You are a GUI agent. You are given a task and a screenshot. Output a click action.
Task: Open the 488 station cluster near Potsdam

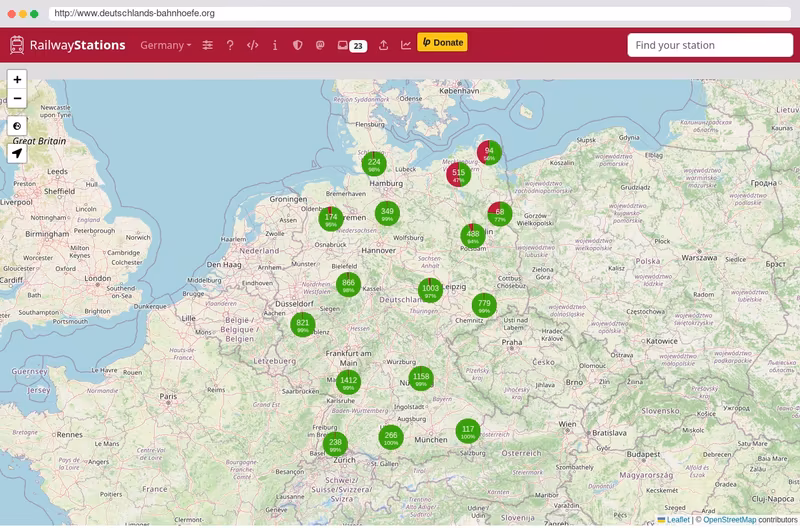pyautogui.click(x=473, y=236)
